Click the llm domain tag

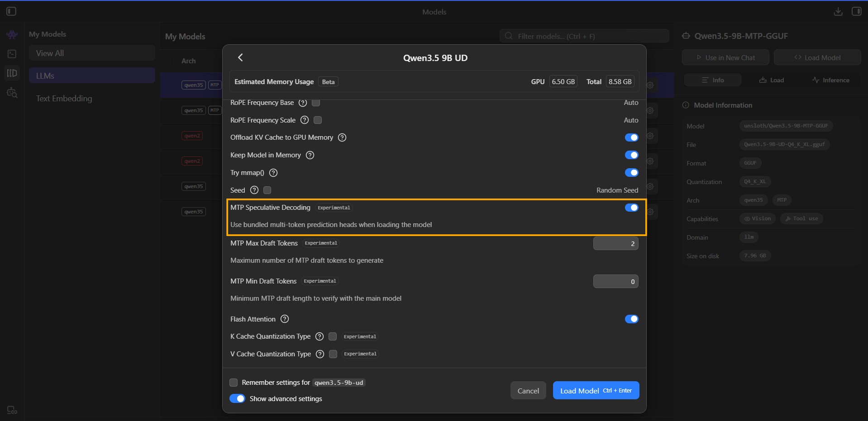(x=749, y=237)
